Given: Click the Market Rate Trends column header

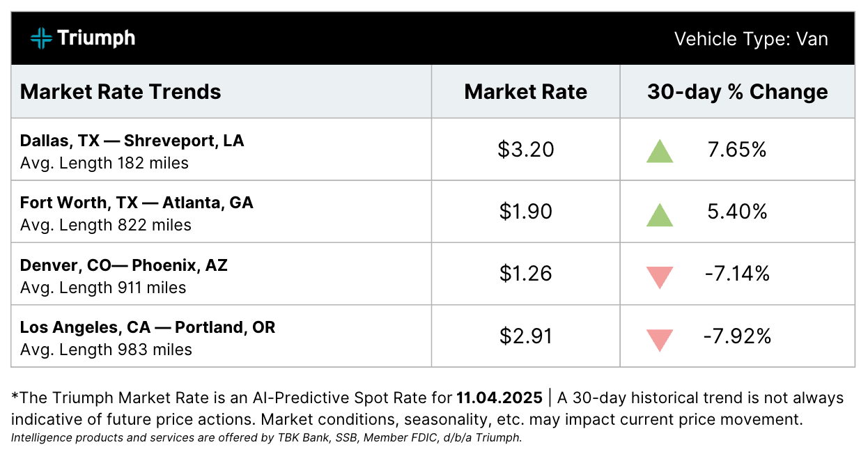Looking at the screenshot, I should (x=121, y=92).
